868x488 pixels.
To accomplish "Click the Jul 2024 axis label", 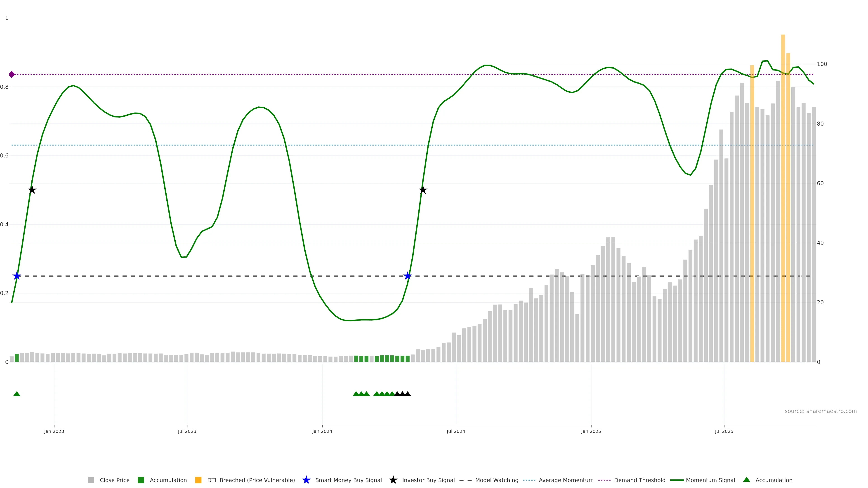I will coord(455,432).
